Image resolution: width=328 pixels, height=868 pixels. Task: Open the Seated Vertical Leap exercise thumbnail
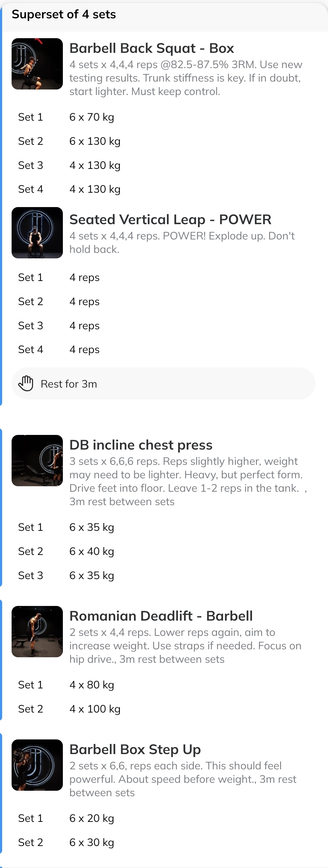tap(38, 232)
